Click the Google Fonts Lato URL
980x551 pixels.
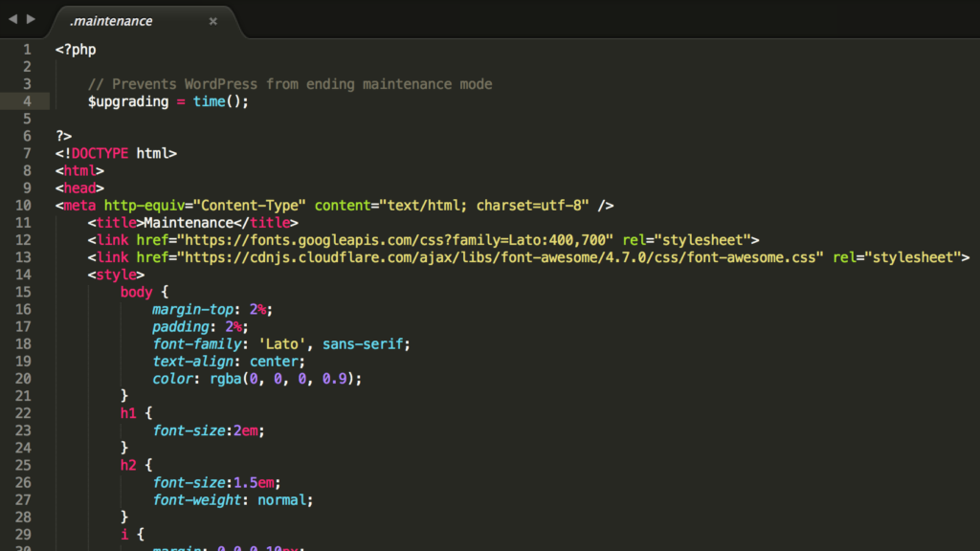point(397,240)
